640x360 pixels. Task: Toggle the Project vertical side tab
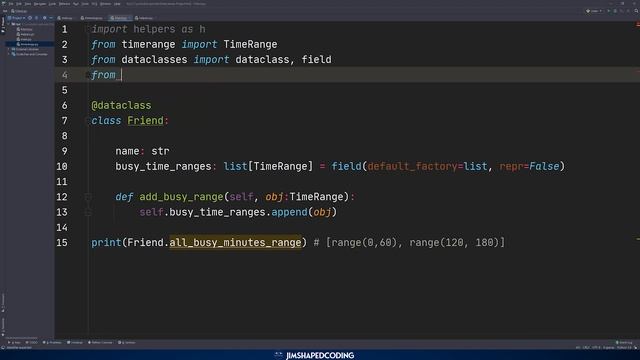pyautogui.click(x=3, y=24)
